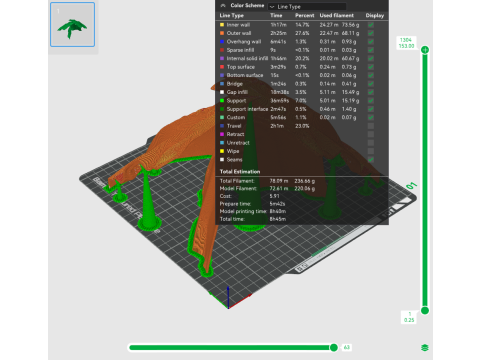Click the Used filament column header
Image resolution: width=480 pixels, height=360 pixels.
pyautogui.click(x=337, y=15)
